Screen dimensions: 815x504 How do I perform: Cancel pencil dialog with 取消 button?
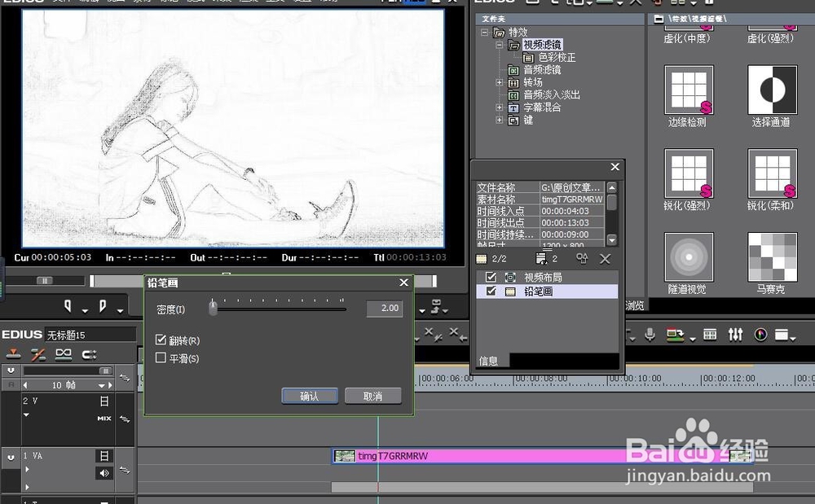pos(372,396)
